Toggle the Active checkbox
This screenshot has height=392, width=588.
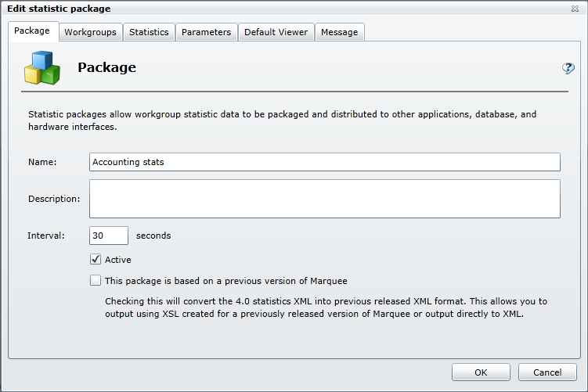coord(96,260)
